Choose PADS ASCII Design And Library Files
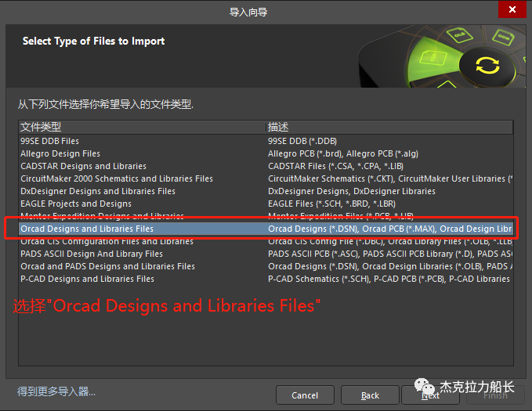532x411 pixels. click(x=266, y=254)
